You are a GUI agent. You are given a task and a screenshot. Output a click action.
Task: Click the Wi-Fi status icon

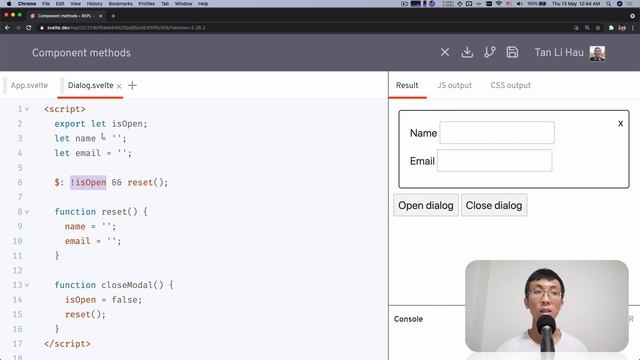[x=499, y=4]
